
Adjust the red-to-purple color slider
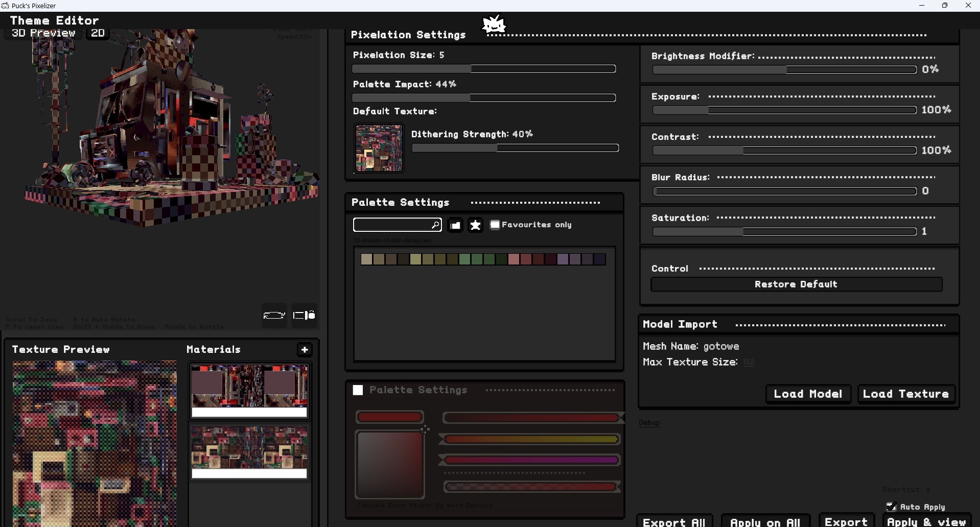point(531,460)
